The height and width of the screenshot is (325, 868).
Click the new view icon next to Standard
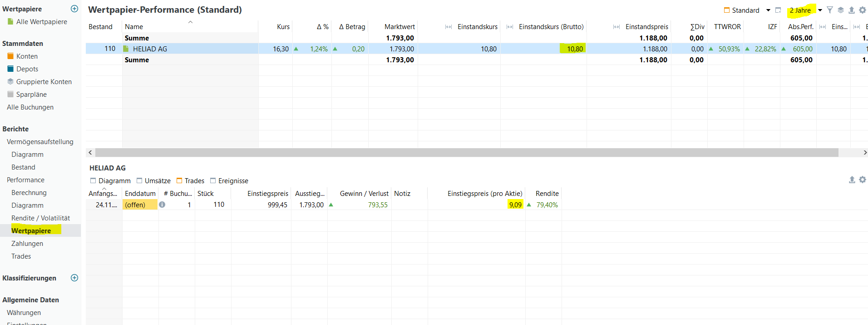coord(778,10)
